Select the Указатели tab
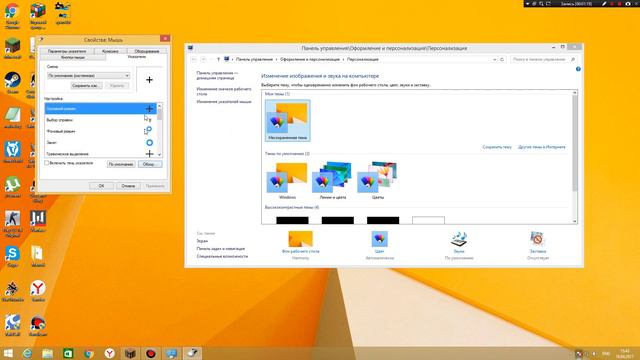640x360 pixels. [136, 57]
